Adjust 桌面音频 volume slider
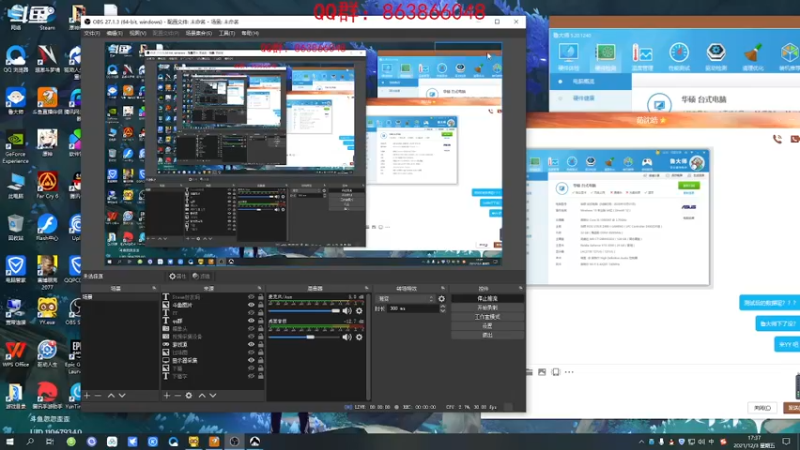This screenshot has width=800, height=450. [304, 337]
